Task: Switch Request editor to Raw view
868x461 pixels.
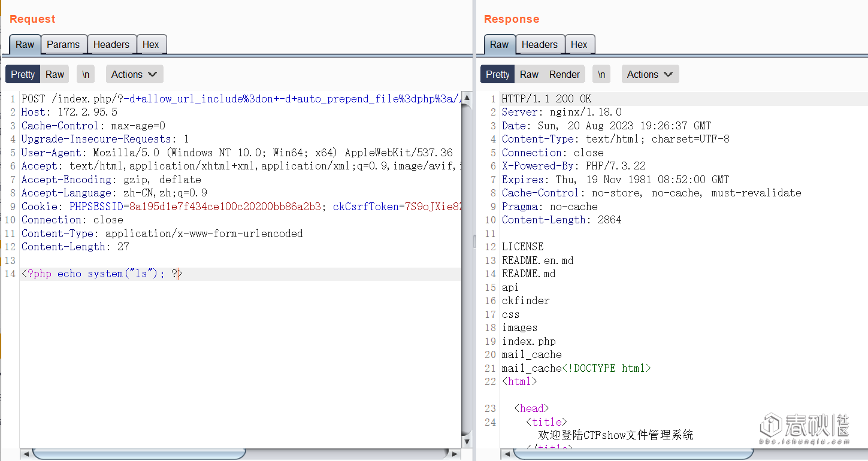Action: click(x=55, y=74)
